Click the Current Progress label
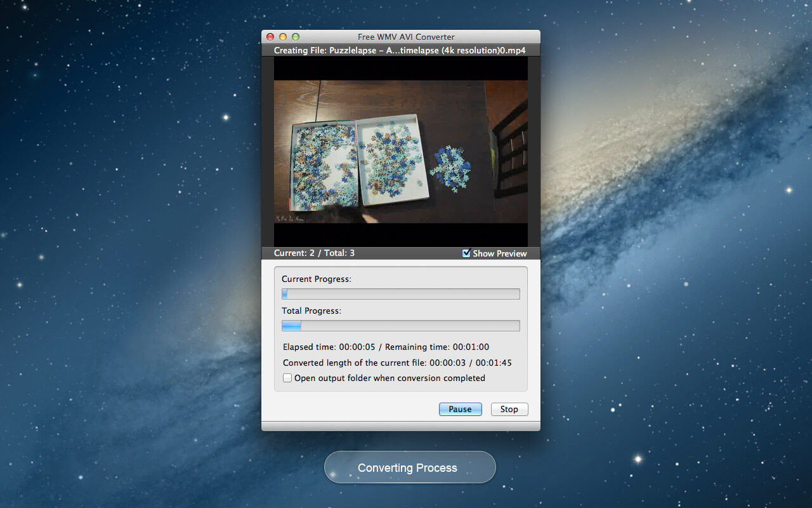The image size is (812, 508). 317,279
